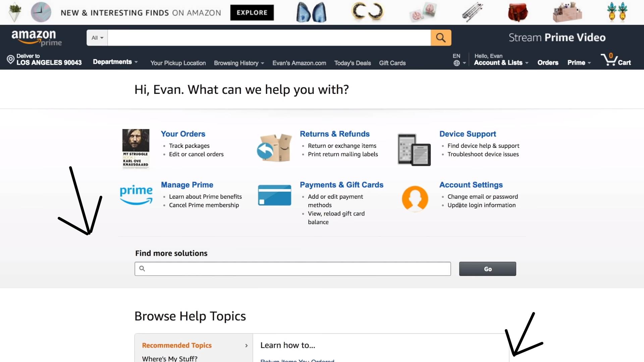Open Today's Deals in navigation bar
644x362 pixels.
pyautogui.click(x=352, y=63)
